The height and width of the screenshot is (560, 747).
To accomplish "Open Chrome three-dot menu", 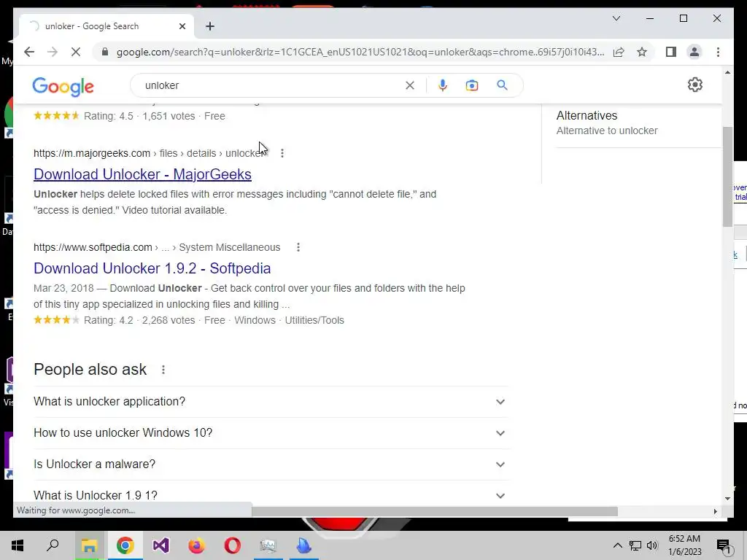I will 718,52.
